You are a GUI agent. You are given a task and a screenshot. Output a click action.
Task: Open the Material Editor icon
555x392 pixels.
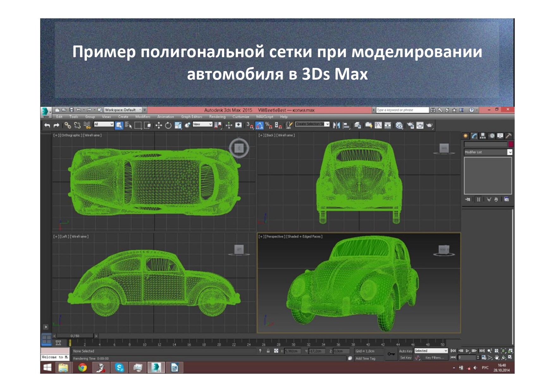(x=399, y=125)
